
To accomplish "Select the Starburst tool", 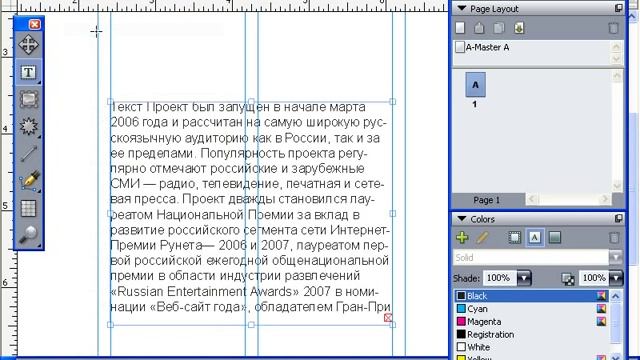I will (x=29, y=126).
